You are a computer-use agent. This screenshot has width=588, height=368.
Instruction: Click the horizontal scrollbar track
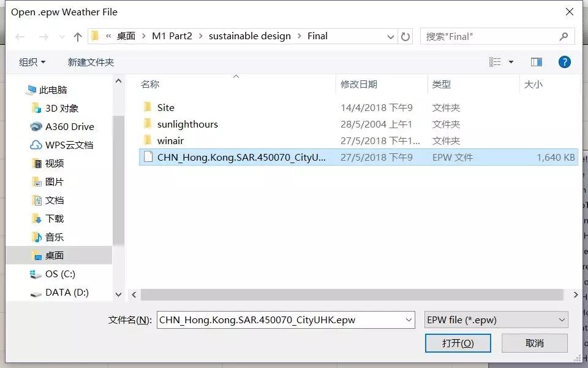[x=352, y=295]
